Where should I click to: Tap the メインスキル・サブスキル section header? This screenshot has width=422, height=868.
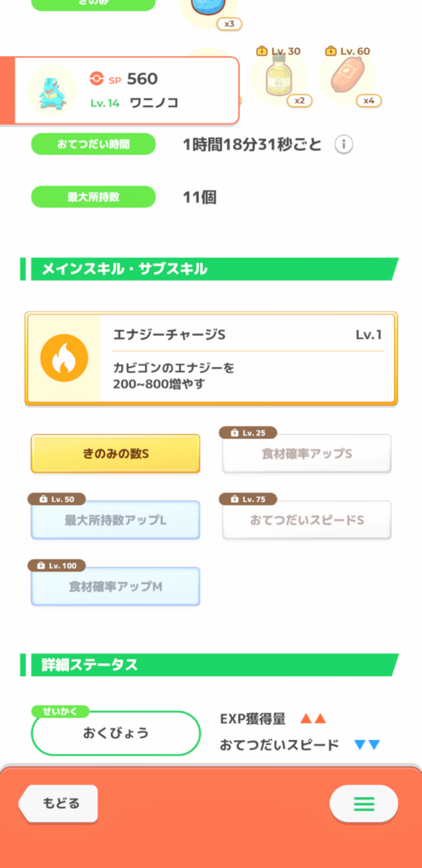(209, 269)
